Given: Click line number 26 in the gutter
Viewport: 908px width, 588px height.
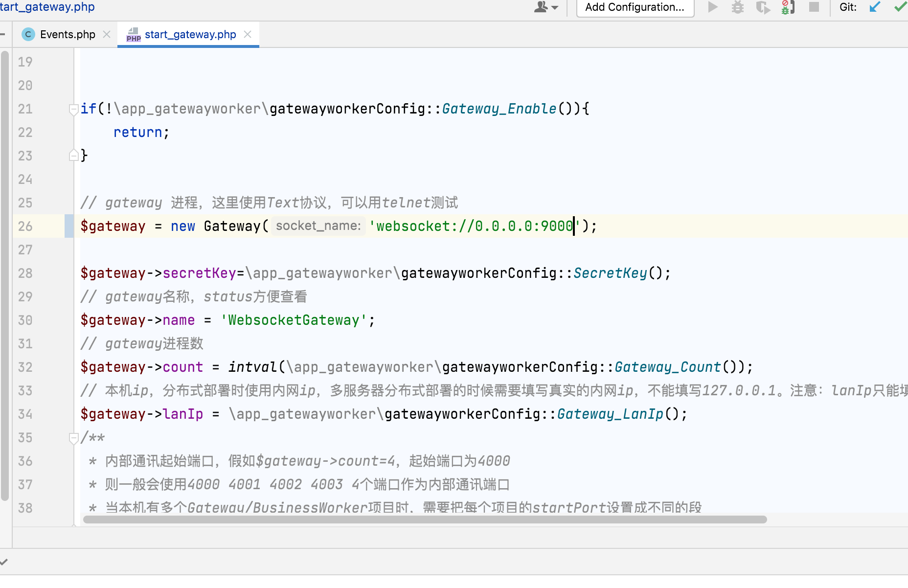Looking at the screenshot, I should [25, 226].
